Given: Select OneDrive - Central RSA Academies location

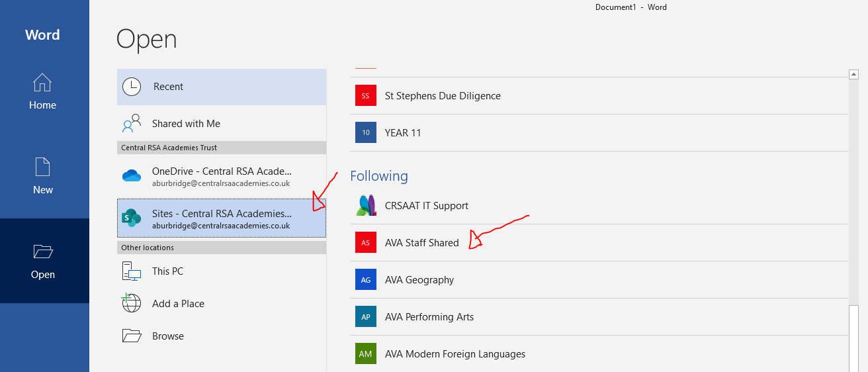Looking at the screenshot, I should [x=222, y=176].
